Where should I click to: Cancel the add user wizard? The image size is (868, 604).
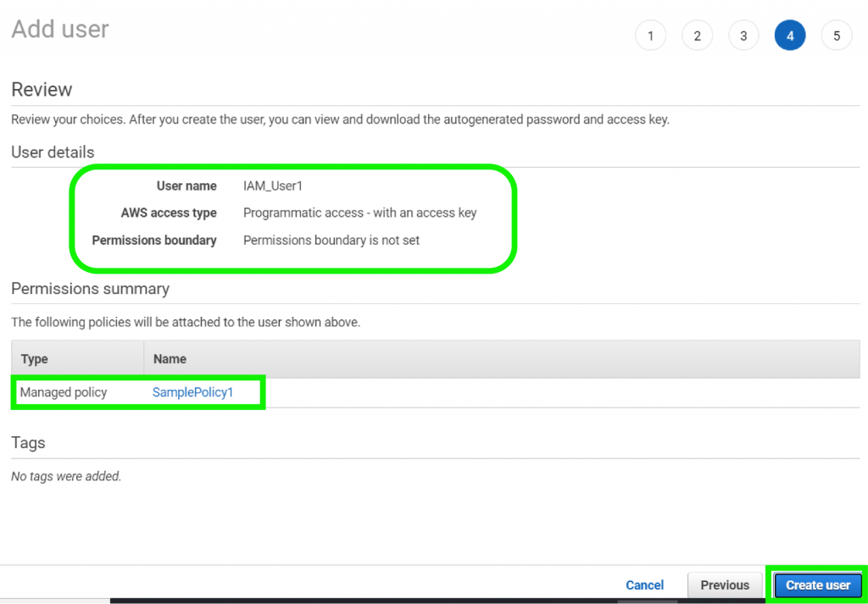[x=644, y=585]
